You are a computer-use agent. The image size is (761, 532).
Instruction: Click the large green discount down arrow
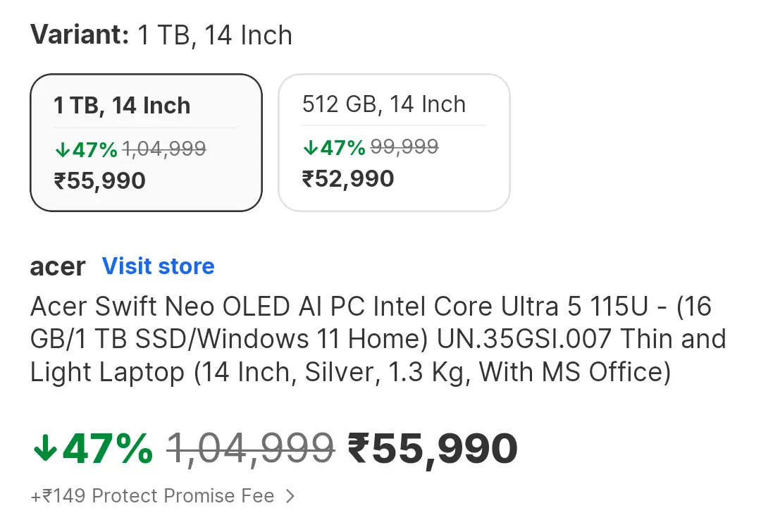click(x=44, y=449)
